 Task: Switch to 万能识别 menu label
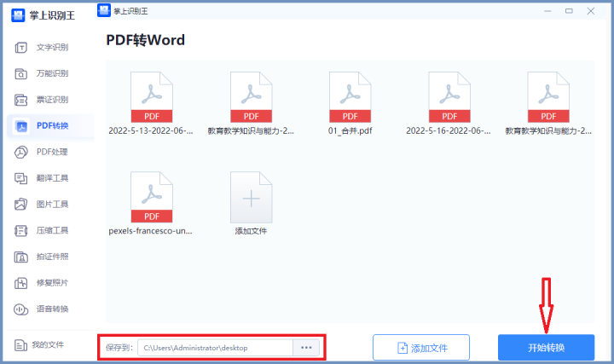[x=53, y=73]
